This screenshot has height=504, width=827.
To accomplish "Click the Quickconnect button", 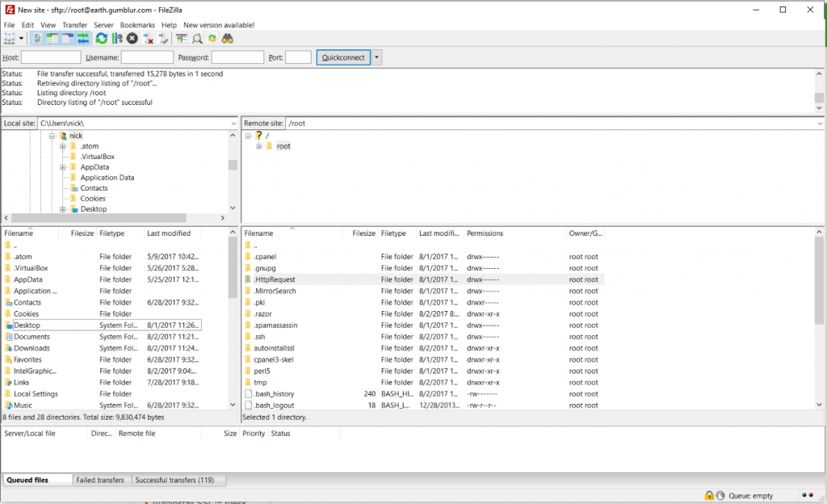I will (343, 57).
